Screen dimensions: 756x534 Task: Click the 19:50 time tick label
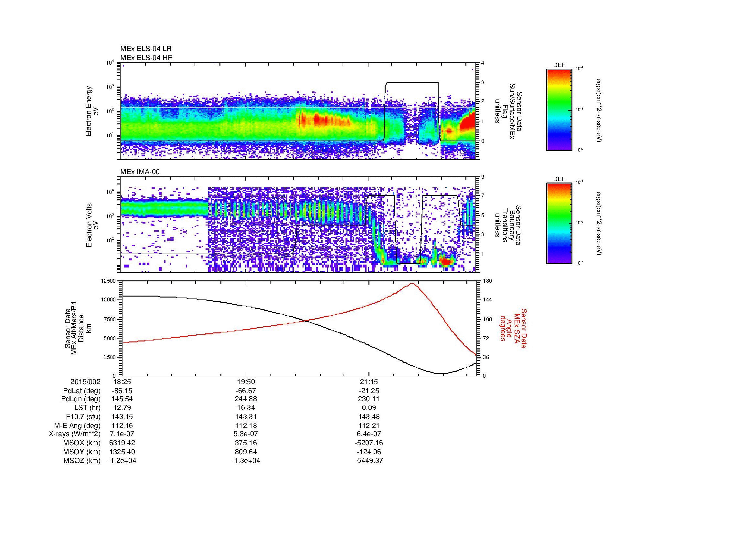pos(246,382)
